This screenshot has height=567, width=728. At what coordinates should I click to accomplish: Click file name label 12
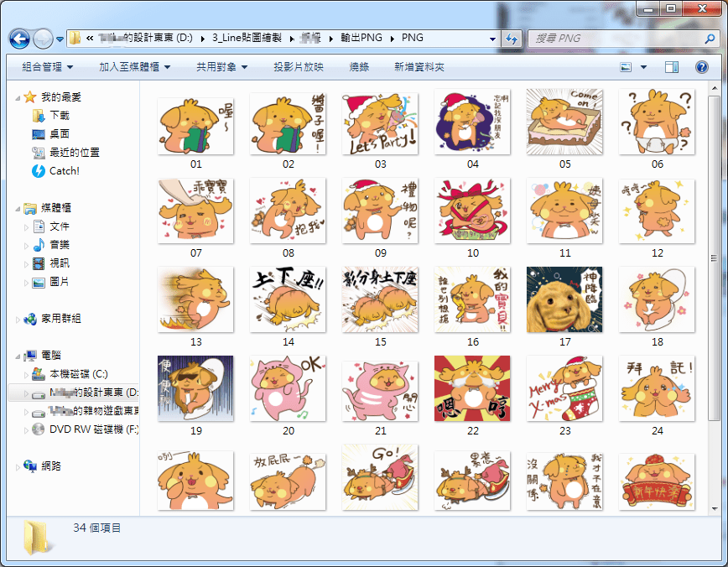[x=657, y=253]
